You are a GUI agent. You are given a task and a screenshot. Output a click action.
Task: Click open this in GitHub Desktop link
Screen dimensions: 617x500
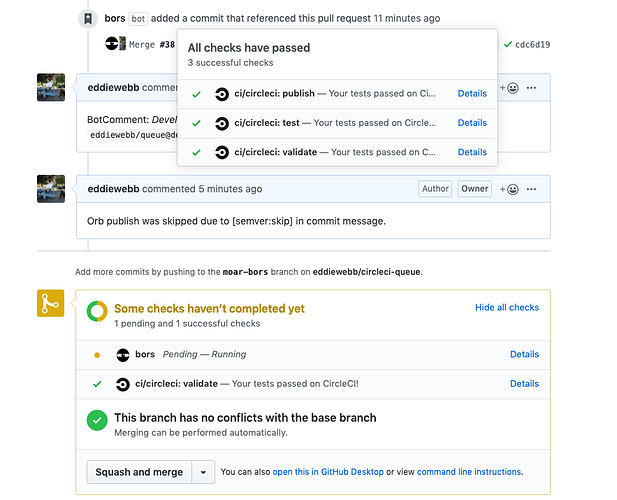coord(327,472)
